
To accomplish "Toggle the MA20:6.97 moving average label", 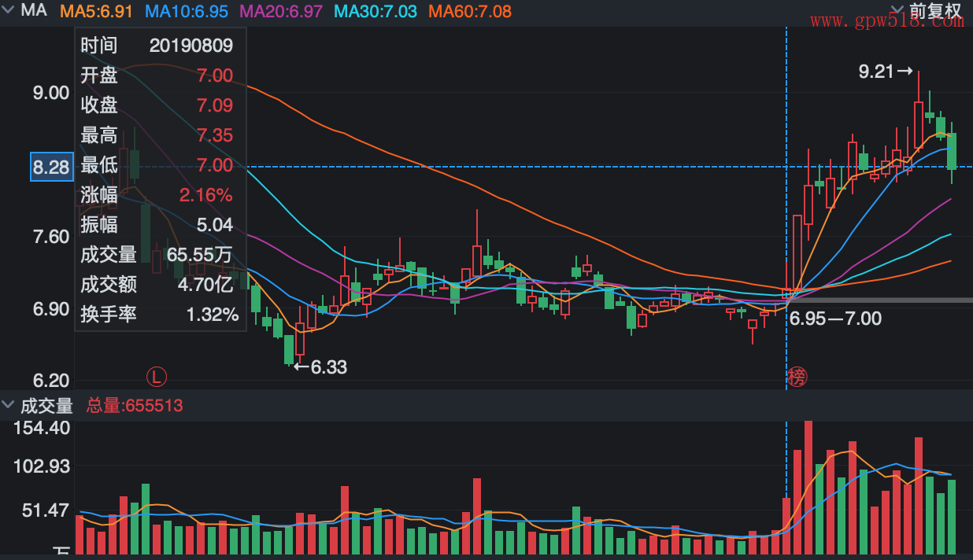I will tap(280, 11).
